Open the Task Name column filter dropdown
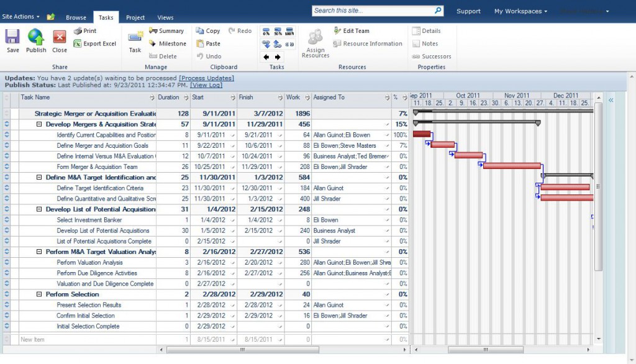 [152, 98]
